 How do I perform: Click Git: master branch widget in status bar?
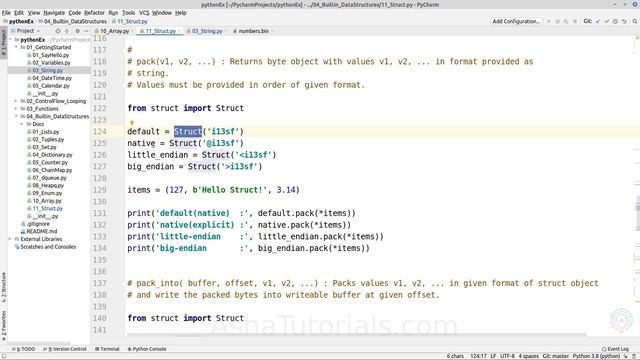[x=556, y=356]
